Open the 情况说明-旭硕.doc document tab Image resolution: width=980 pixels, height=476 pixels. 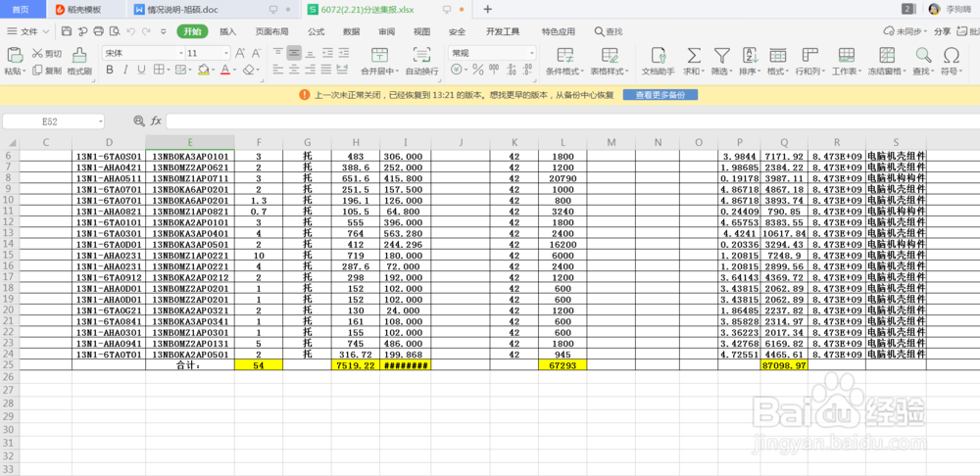(213, 10)
